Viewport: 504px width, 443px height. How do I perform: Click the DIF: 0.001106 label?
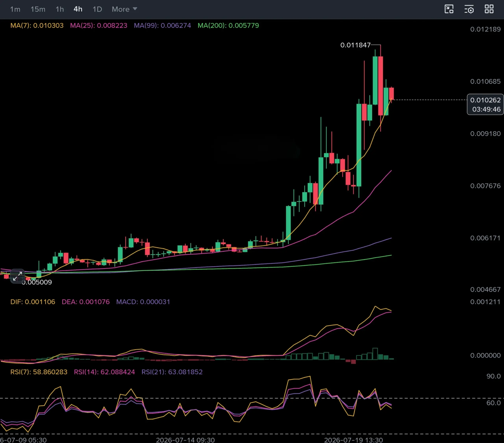click(x=33, y=302)
